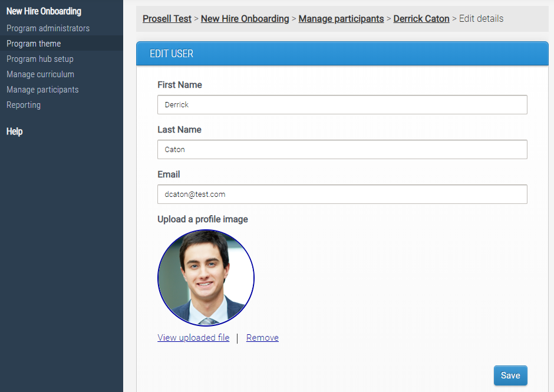Screen dimensions: 554x392
Task: Open New Hire Onboarding breadcrumb link
Action: pos(245,18)
